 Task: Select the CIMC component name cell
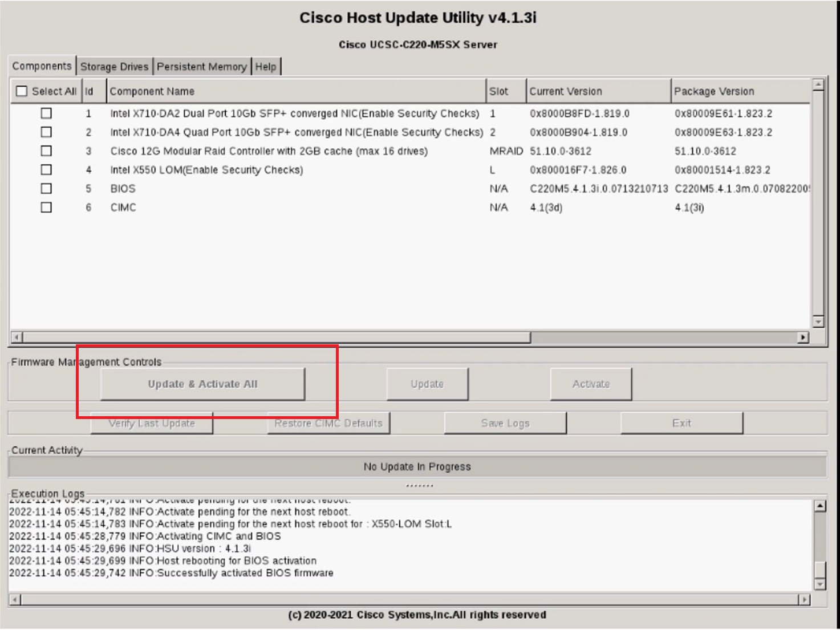123,208
